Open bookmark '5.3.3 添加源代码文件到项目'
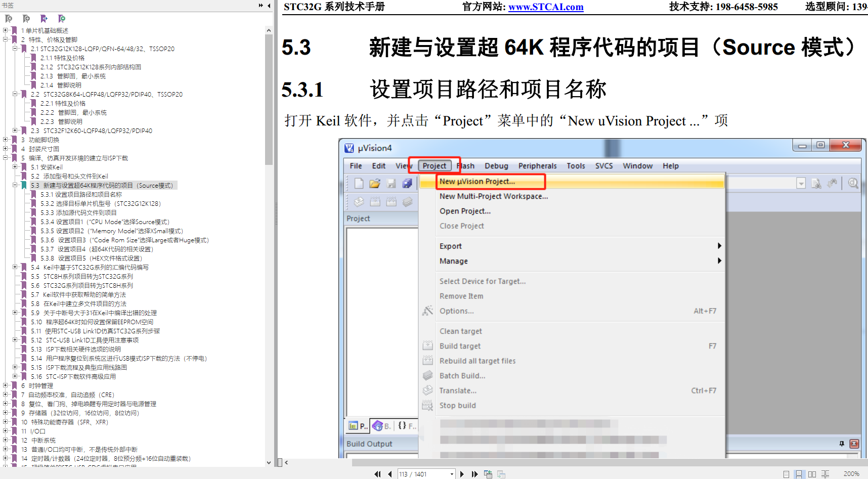868x479 pixels. coord(78,213)
